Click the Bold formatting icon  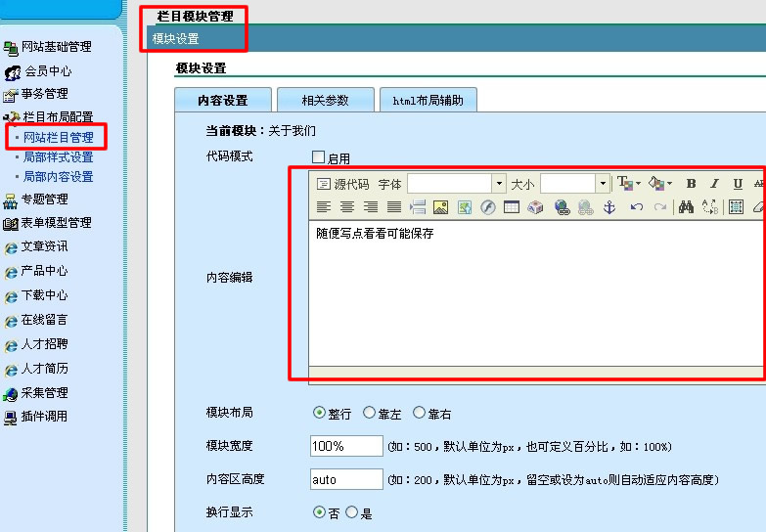click(x=691, y=184)
